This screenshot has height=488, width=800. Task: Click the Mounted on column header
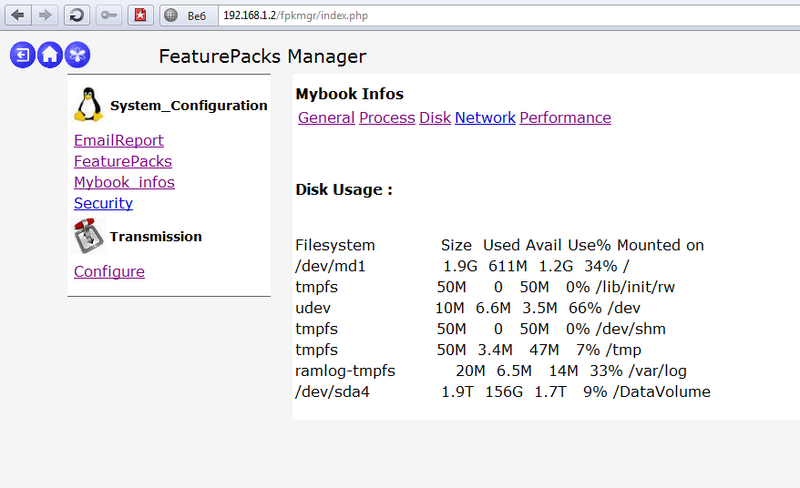click(661, 245)
